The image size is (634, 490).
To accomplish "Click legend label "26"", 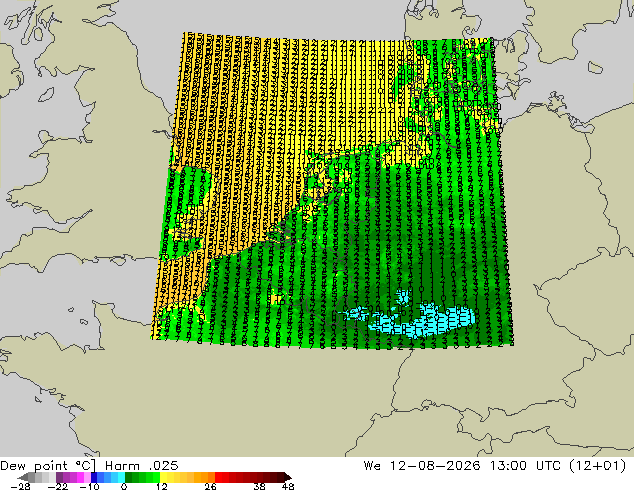I will [x=210, y=486].
